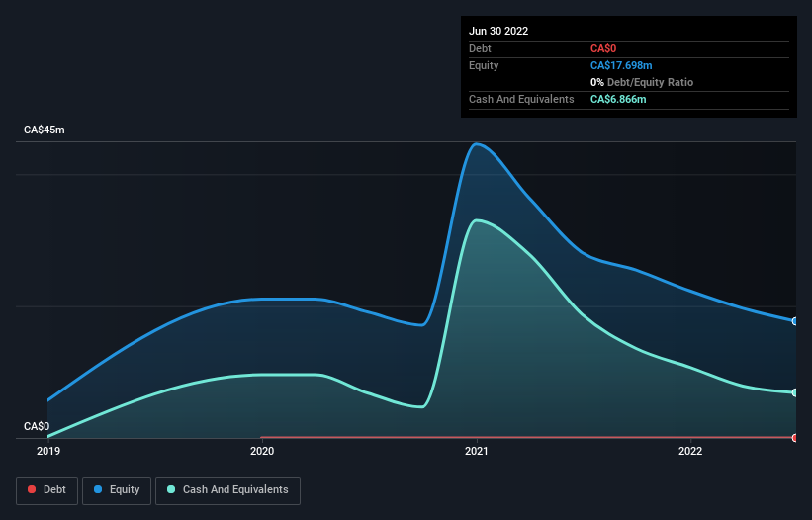Select the Cash endpoint marker at Jun 2022
This screenshot has width=812, height=520.
pyautogui.click(x=795, y=392)
